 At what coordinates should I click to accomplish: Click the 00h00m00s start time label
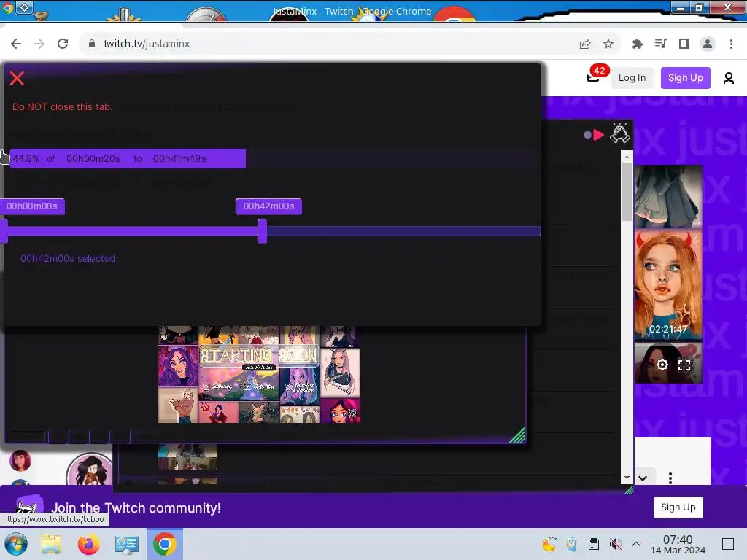32,206
